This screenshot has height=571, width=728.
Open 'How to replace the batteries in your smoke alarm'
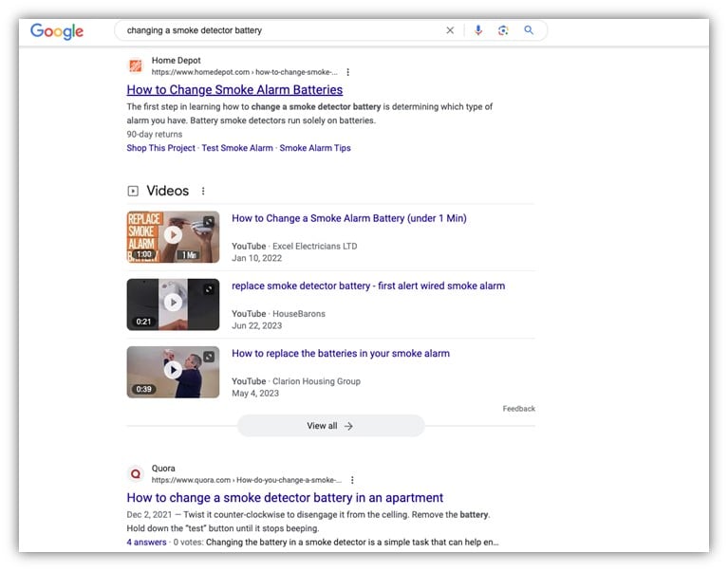pos(341,354)
